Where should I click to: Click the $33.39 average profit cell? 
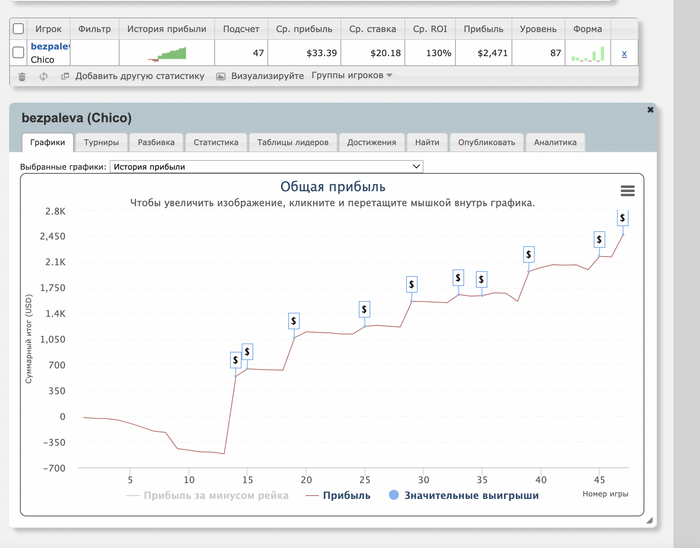(304, 53)
